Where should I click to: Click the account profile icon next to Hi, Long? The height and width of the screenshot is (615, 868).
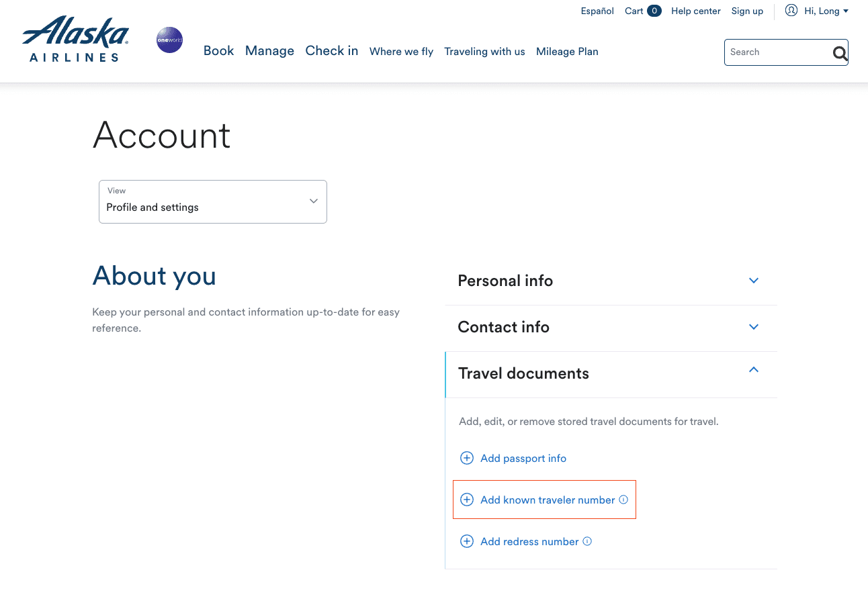click(791, 11)
